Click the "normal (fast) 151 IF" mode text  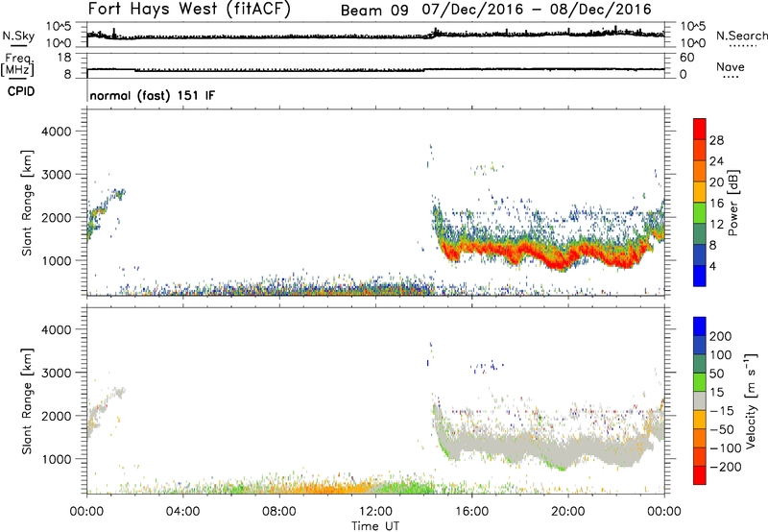153,95
